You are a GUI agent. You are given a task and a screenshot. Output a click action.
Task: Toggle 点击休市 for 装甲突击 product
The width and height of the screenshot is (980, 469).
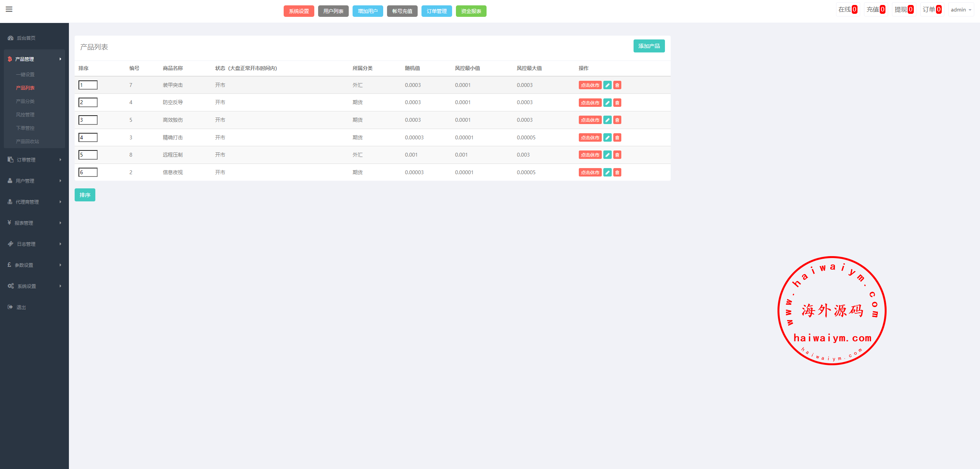[x=590, y=85]
